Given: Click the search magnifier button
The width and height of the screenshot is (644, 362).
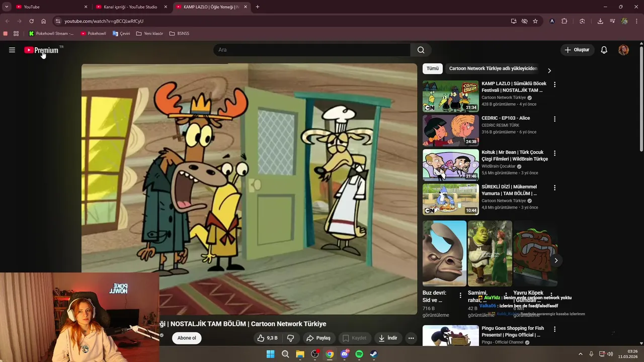Looking at the screenshot, I should (421, 50).
